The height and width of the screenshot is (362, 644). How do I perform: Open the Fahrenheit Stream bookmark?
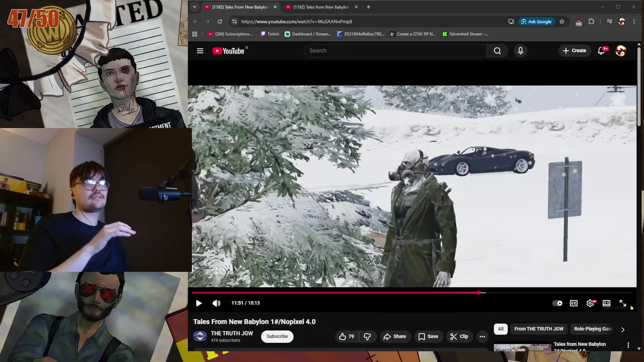tap(465, 34)
